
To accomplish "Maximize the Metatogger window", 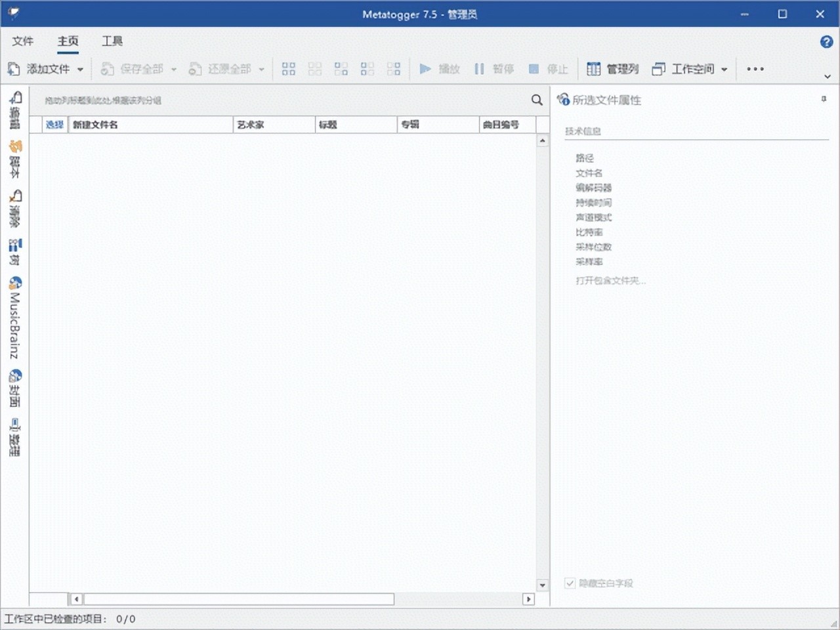I will [x=782, y=14].
